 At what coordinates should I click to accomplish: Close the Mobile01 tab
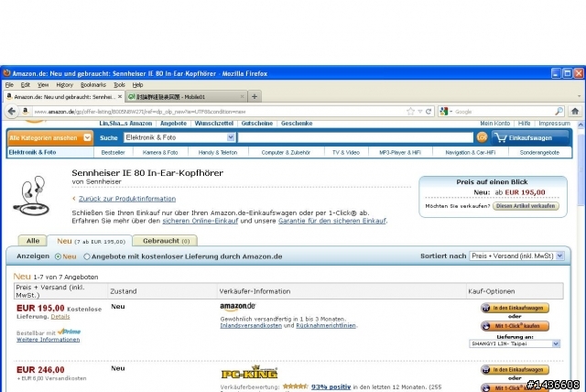[242, 96]
